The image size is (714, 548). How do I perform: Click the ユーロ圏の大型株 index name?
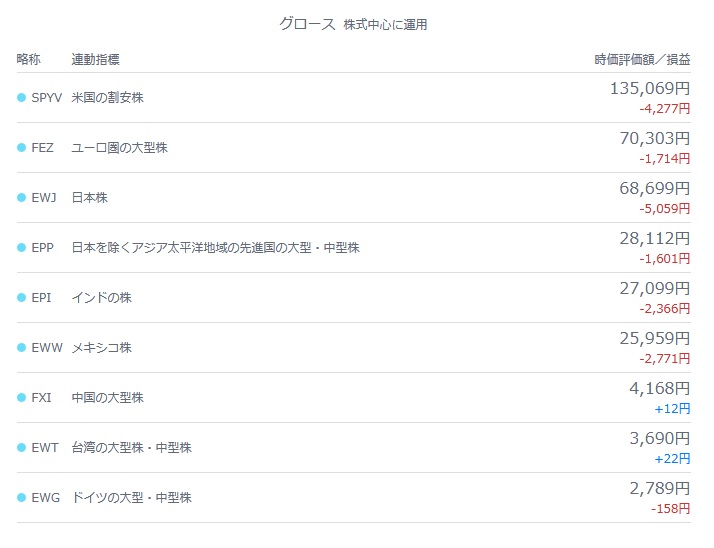[120, 148]
